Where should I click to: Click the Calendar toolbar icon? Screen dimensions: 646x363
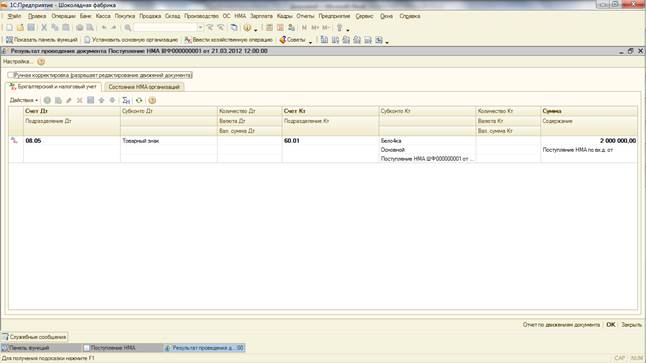click(x=281, y=28)
